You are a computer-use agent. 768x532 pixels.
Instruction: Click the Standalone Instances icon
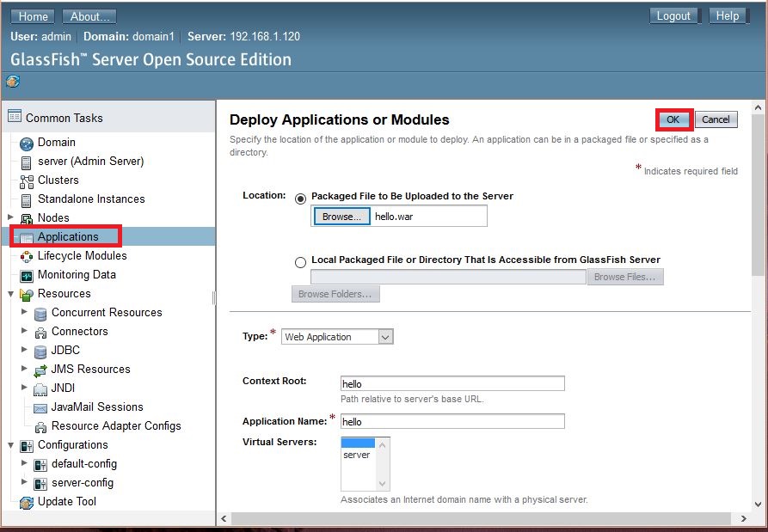[27, 200]
